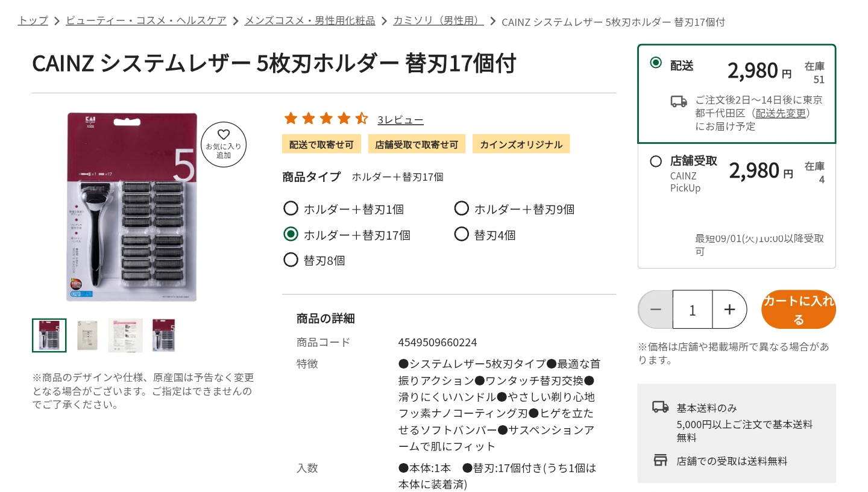Add item with カートに入れる button
Image resolution: width=868 pixels, height=492 pixels.
tap(799, 310)
